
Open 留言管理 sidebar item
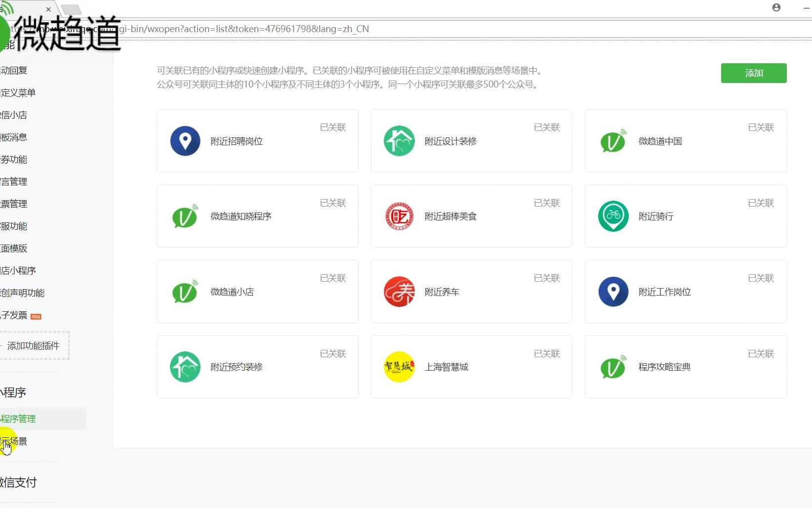tap(14, 181)
